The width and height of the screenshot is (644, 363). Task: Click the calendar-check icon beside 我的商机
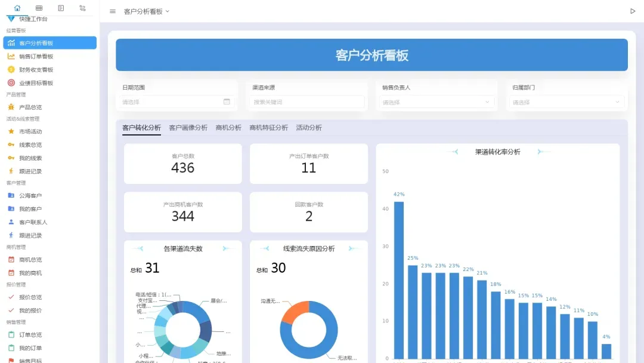pyautogui.click(x=11, y=273)
